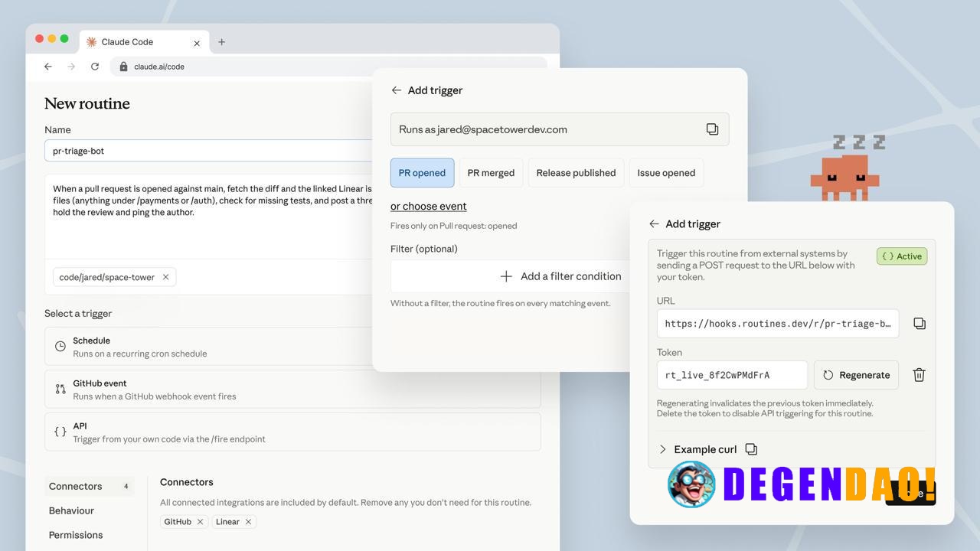980x551 pixels.
Task: Select the PR merged event
Action: pos(491,172)
